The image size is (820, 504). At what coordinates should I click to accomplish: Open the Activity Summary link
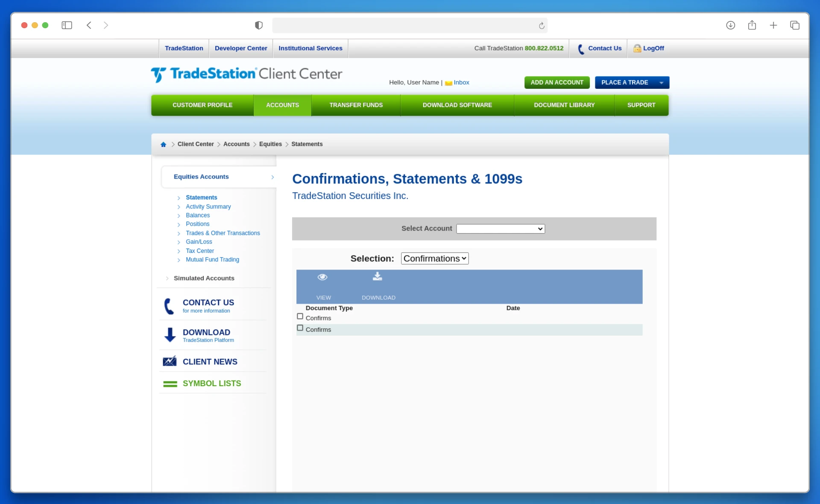point(208,206)
